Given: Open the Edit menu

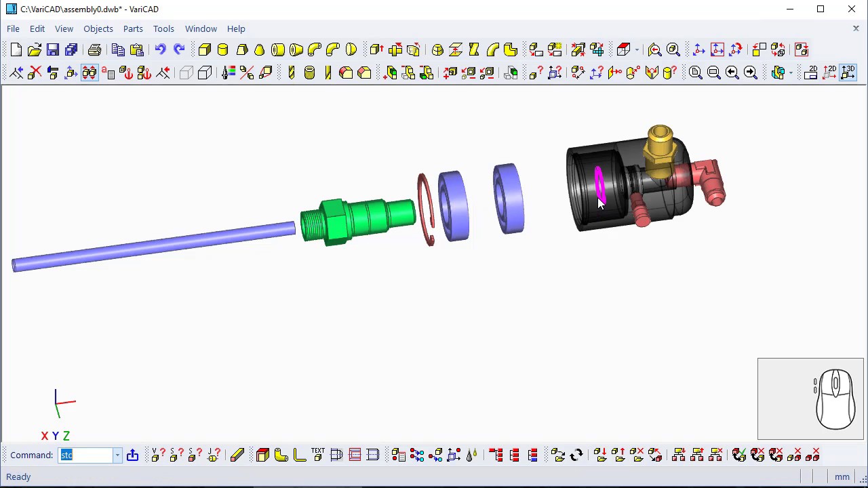Looking at the screenshot, I should coord(37,28).
